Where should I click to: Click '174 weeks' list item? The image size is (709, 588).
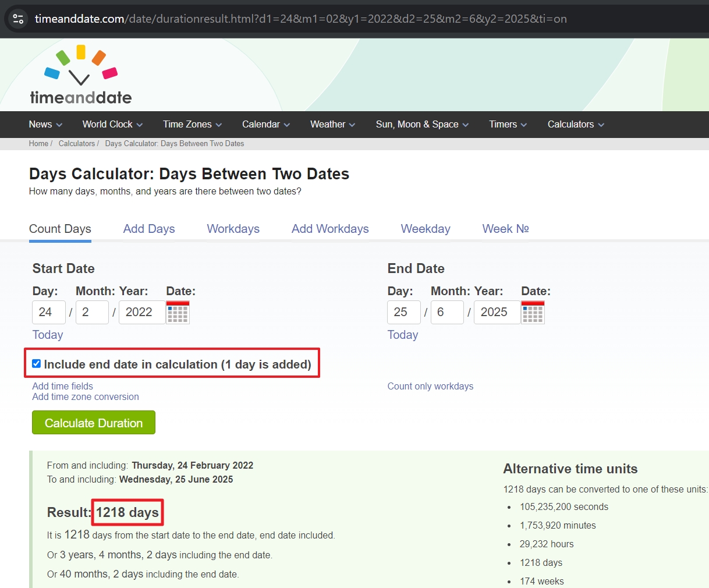[x=542, y=582]
